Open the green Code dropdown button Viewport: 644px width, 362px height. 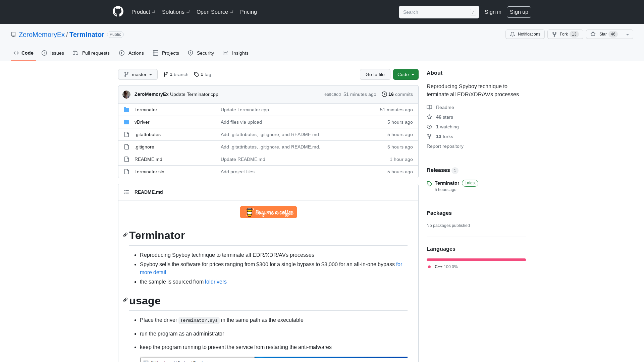(x=406, y=74)
